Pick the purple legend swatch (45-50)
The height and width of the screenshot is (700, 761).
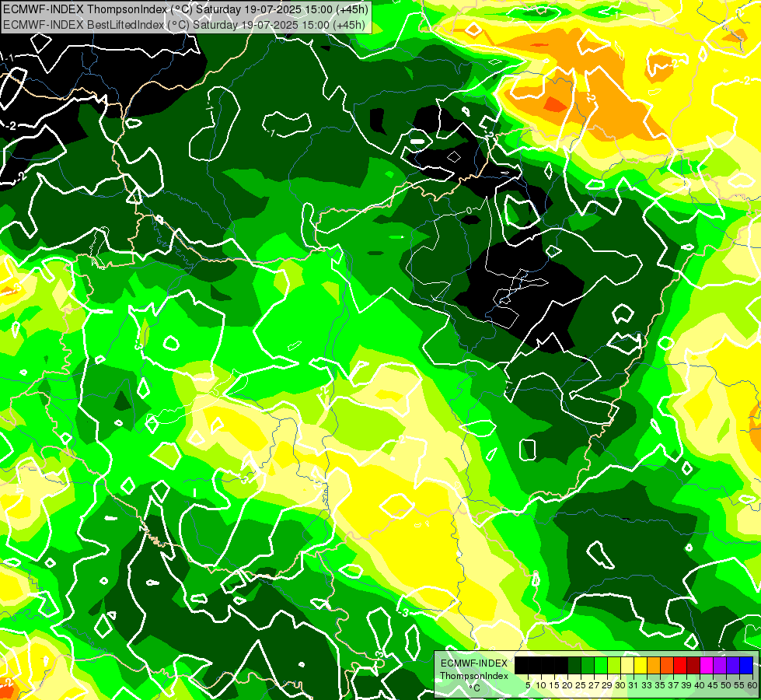pyautogui.click(x=720, y=665)
